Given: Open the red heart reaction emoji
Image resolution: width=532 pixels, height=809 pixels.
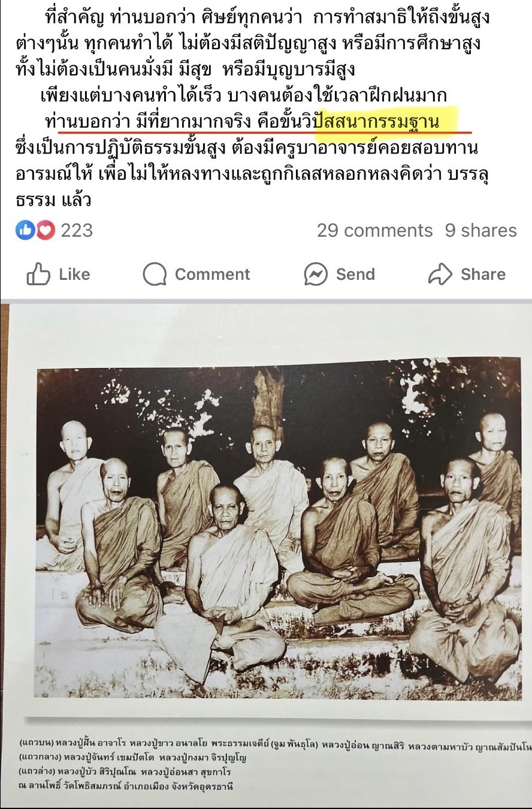Looking at the screenshot, I should point(45,230).
